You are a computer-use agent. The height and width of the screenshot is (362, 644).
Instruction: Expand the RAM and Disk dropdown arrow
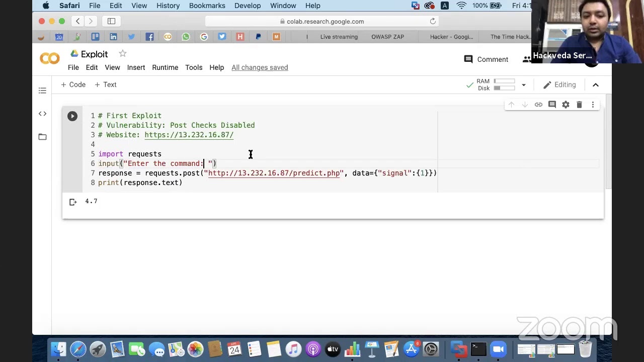(x=523, y=85)
